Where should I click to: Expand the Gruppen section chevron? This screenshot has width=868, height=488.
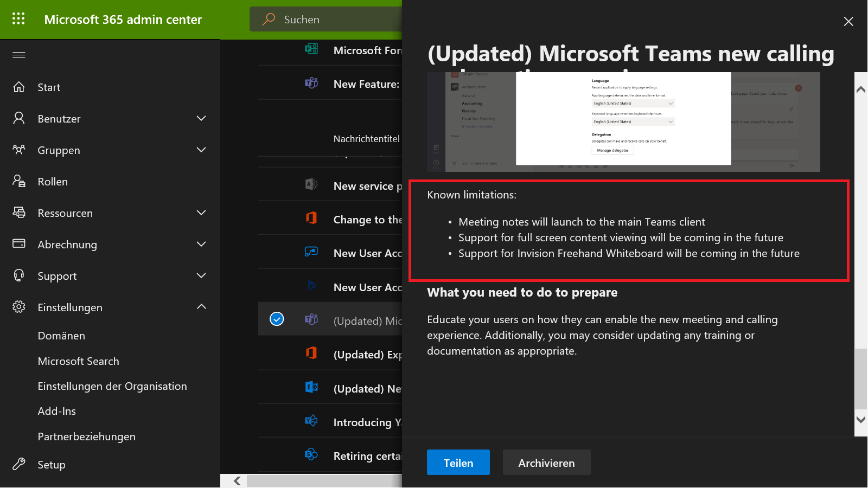click(x=201, y=150)
